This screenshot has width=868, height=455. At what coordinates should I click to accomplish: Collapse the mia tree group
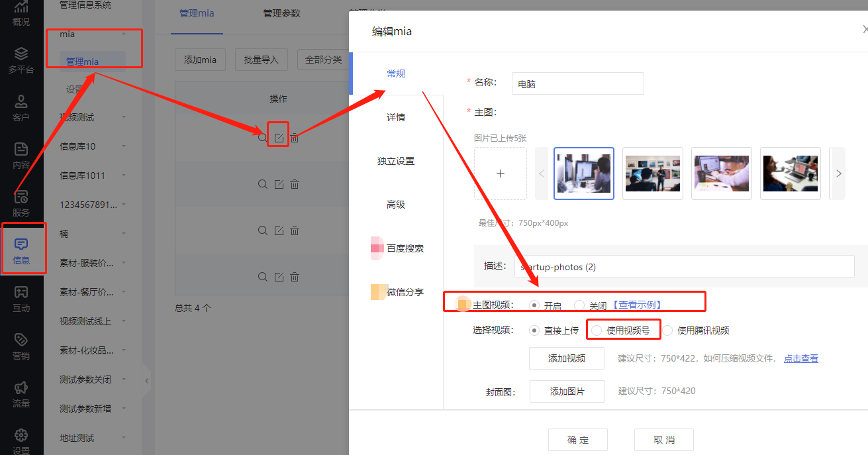124,34
